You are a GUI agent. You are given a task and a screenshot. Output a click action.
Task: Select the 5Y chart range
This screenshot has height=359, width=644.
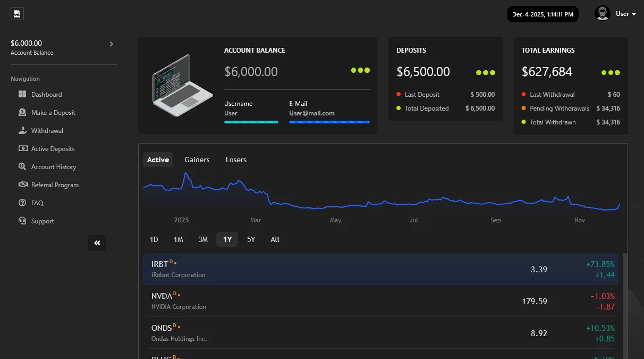(x=251, y=239)
